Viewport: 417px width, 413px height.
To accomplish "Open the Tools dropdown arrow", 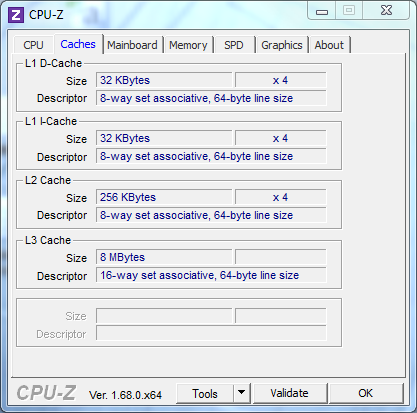I will coord(242,393).
